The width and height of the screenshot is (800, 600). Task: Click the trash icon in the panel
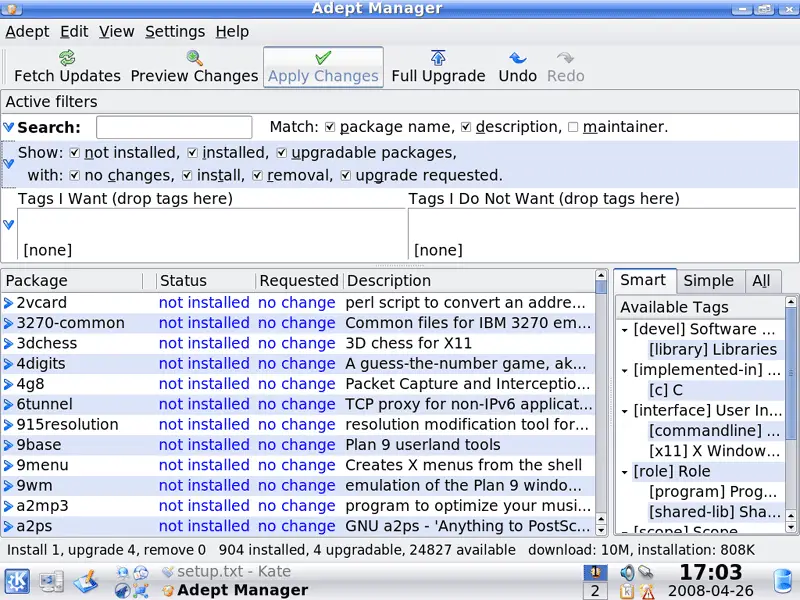pyautogui.click(x=784, y=580)
